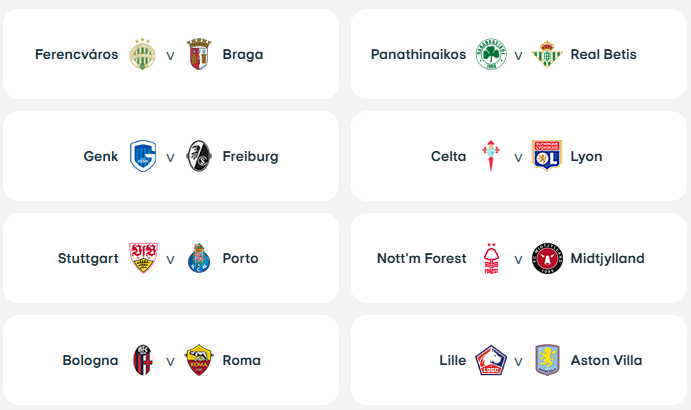Open the Real Betis team name link
This screenshot has height=410, width=691.
pyautogui.click(x=603, y=54)
